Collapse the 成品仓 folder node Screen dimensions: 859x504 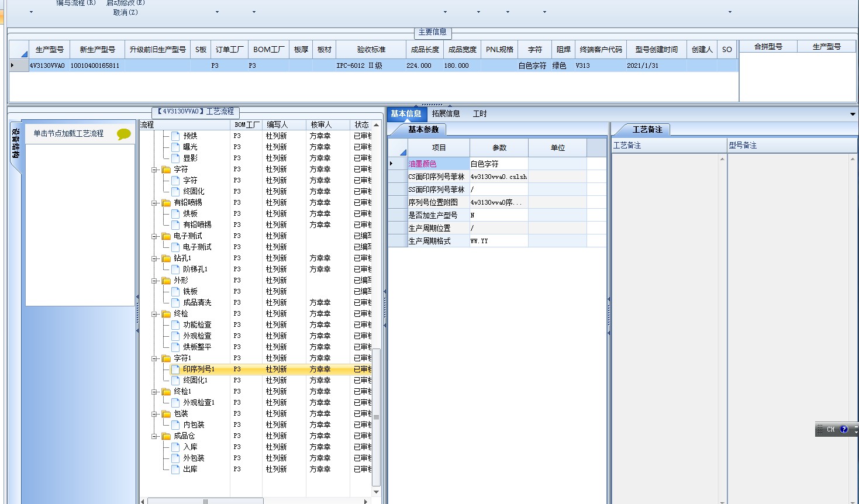tap(155, 436)
